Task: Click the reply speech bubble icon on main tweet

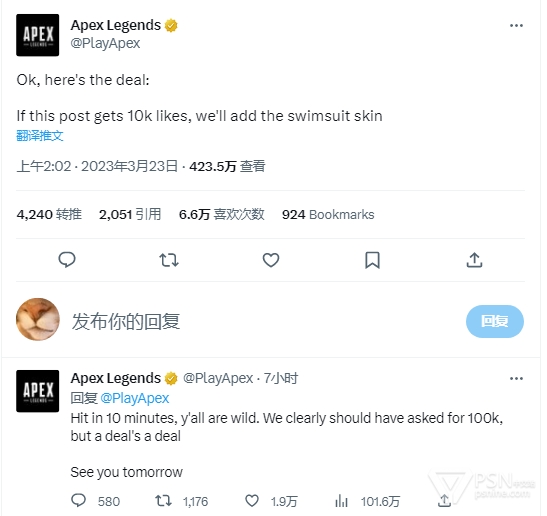Action: pyautogui.click(x=67, y=260)
